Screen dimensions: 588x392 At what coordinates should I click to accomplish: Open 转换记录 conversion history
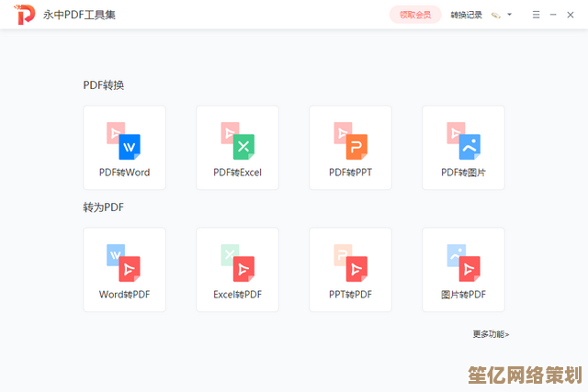[466, 15]
